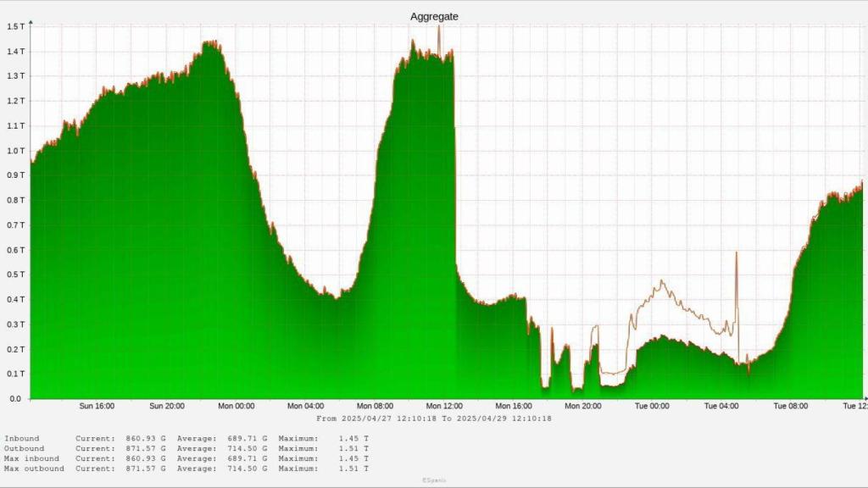Select the Max outbound legend label
Screen dimensions: 868x488
pyautogui.click(x=33, y=469)
